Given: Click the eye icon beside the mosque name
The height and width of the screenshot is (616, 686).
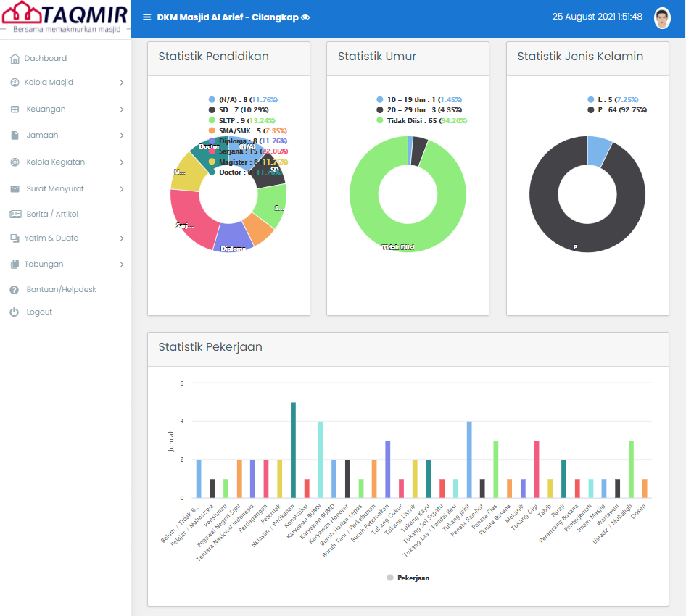Looking at the screenshot, I should (x=305, y=17).
